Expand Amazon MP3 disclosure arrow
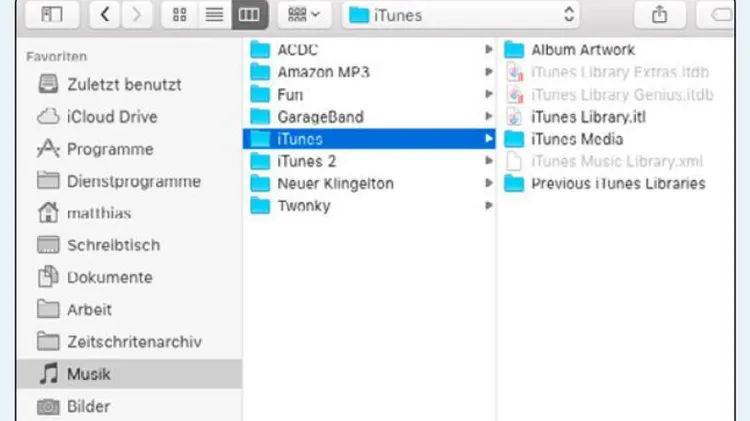750x421 pixels. coord(488,72)
